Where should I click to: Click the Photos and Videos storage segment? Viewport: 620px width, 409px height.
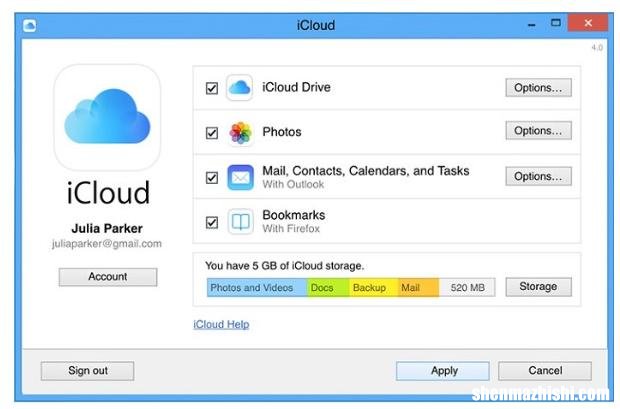(257, 288)
